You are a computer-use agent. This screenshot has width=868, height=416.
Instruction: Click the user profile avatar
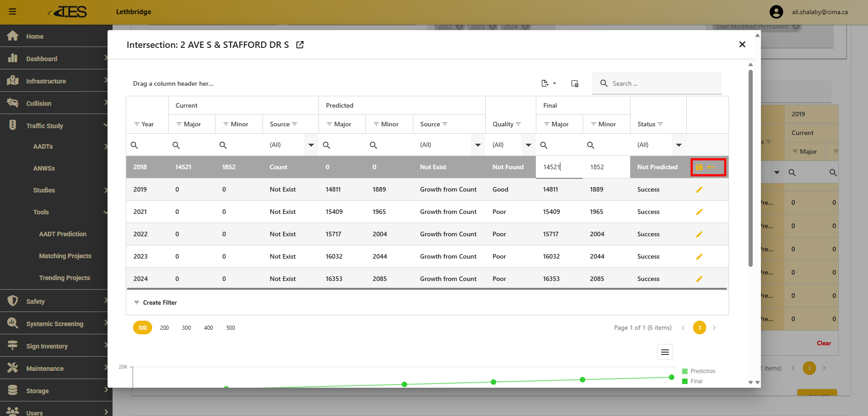(x=776, y=12)
